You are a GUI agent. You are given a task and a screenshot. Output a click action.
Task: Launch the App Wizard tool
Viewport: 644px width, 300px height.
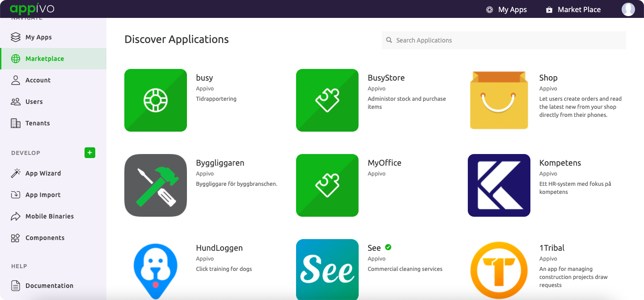click(x=16, y=173)
